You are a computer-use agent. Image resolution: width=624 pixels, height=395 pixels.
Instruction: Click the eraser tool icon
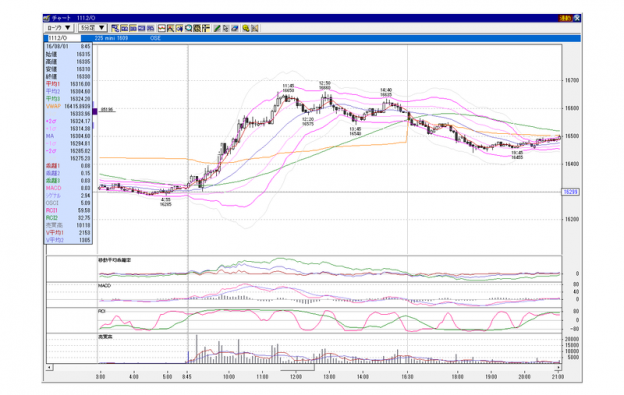pos(235,28)
